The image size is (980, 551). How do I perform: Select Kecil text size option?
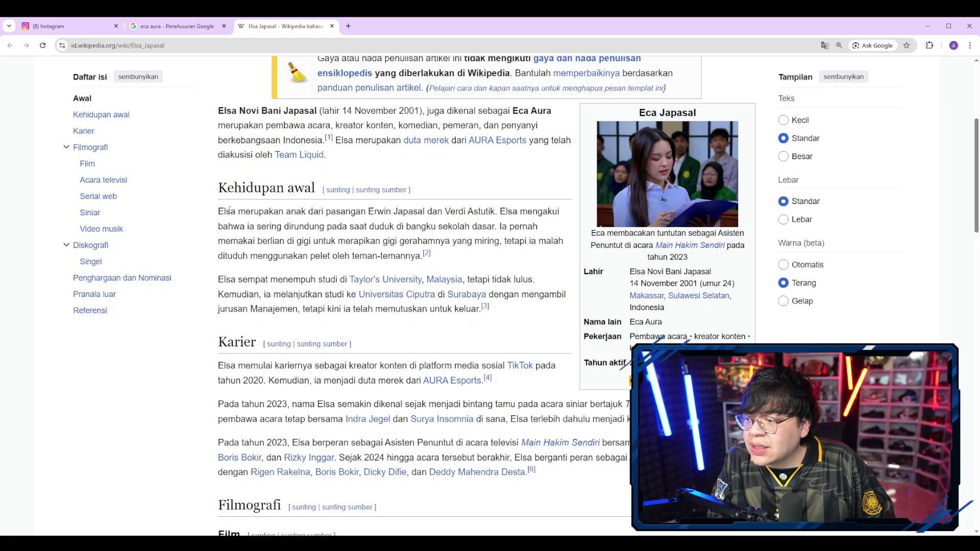783,120
